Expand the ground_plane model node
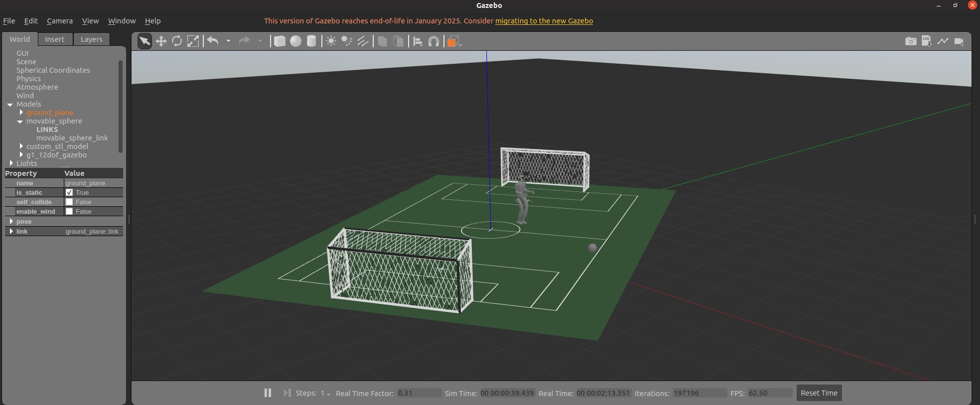 point(21,113)
